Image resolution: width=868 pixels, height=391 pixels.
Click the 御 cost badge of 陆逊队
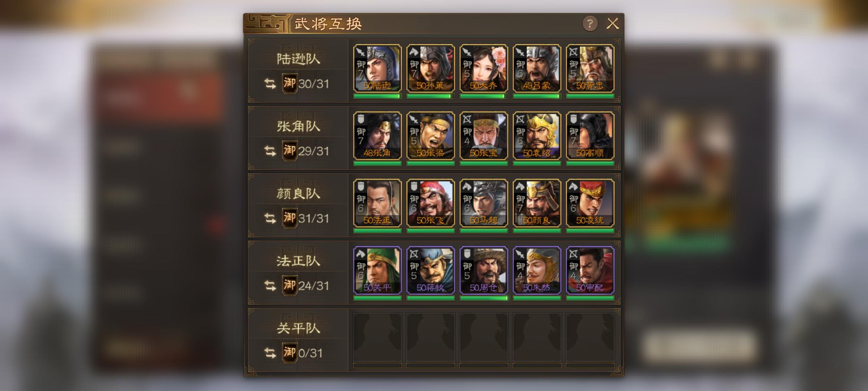(x=289, y=83)
